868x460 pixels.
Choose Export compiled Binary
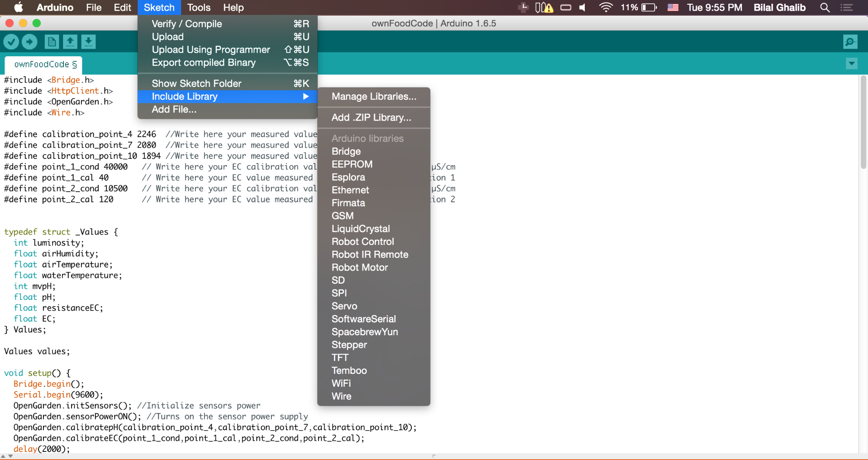pyautogui.click(x=227, y=63)
